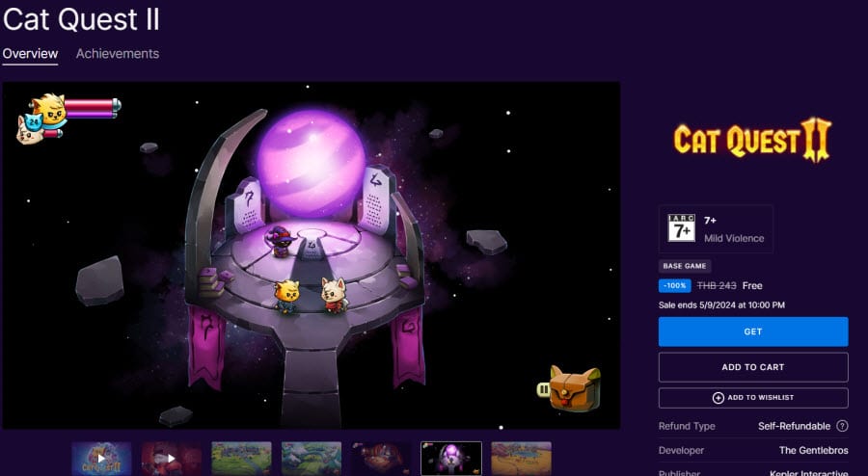Screen dimensions: 868x476
Task: Select the fourth thumbnail with overworld map
Action: [312, 459]
